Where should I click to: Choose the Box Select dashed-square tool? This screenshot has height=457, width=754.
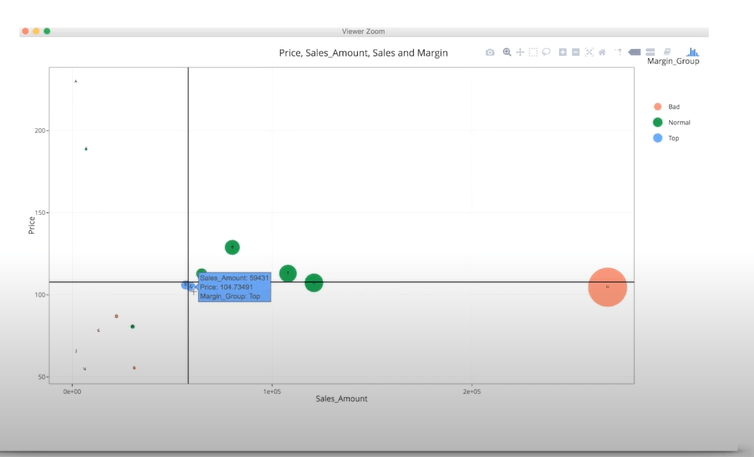pos(533,52)
